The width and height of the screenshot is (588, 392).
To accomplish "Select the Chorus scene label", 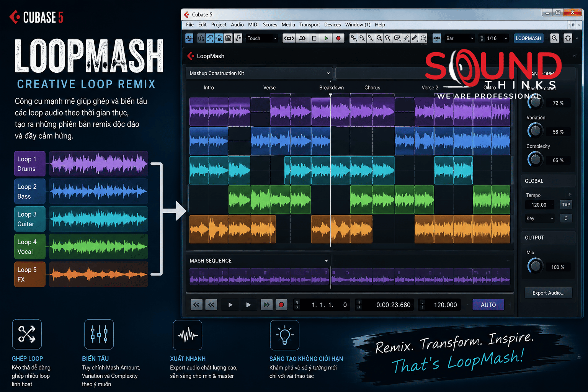I will click(372, 88).
